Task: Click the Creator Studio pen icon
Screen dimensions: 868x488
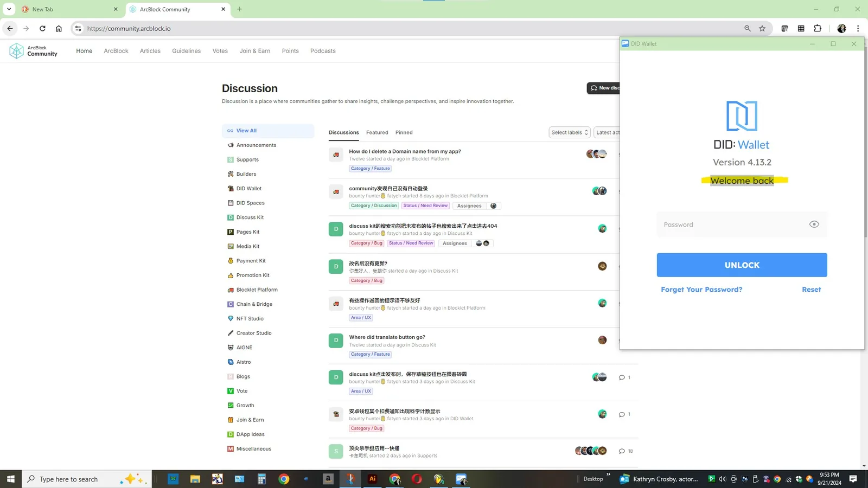Action: pyautogui.click(x=231, y=333)
